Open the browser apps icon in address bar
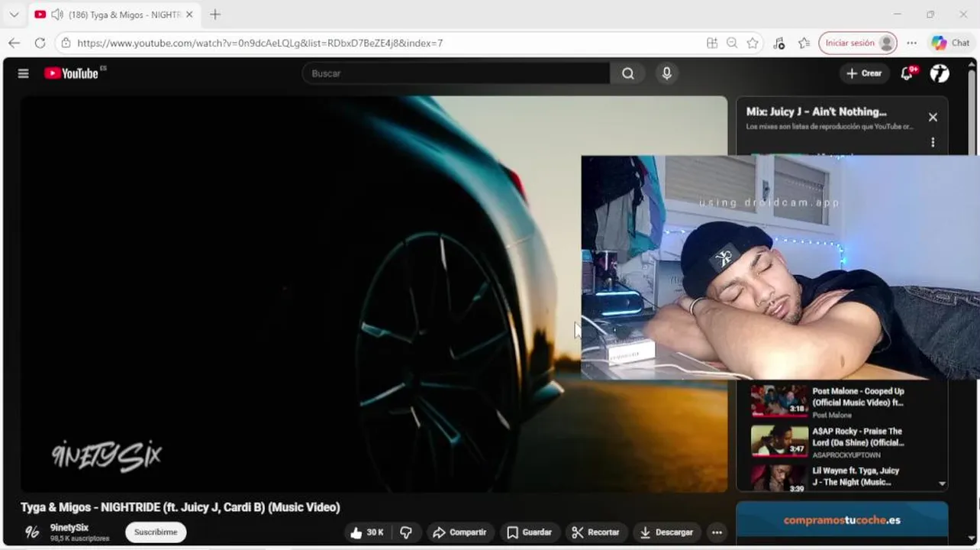The height and width of the screenshot is (550, 980). [x=712, y=43]
